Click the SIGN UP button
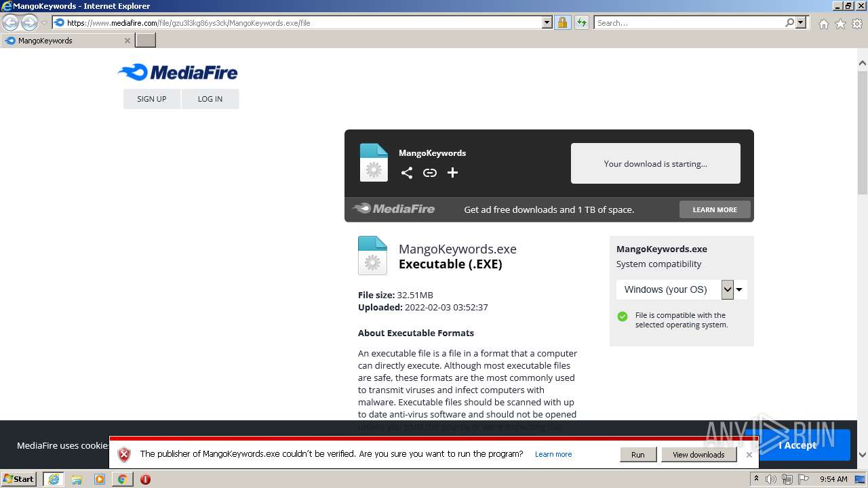Image resolution: width=868 pixels, height=488 pixels. (152, 99)
